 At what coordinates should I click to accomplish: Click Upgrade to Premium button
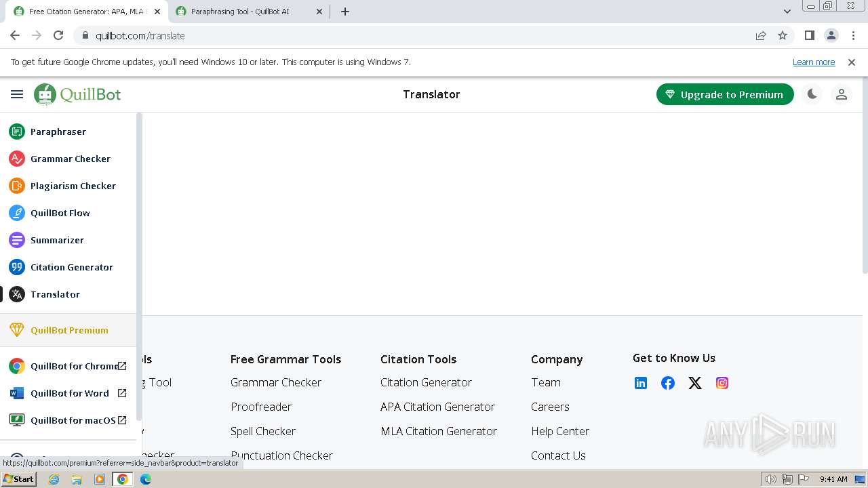point(725,95)
